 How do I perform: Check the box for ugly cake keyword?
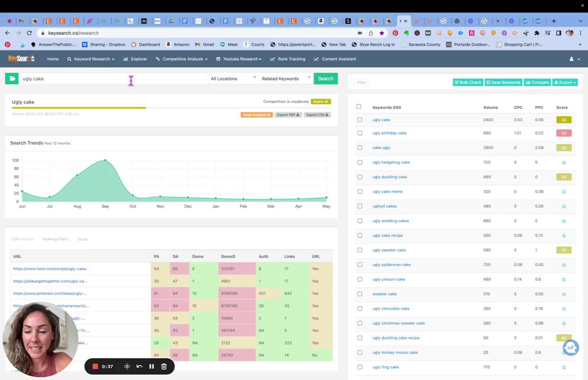360,120
